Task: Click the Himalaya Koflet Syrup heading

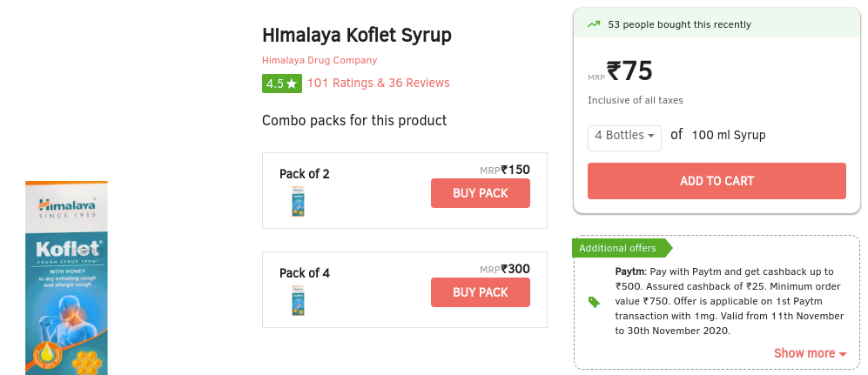Action: [x=357, y=36]
